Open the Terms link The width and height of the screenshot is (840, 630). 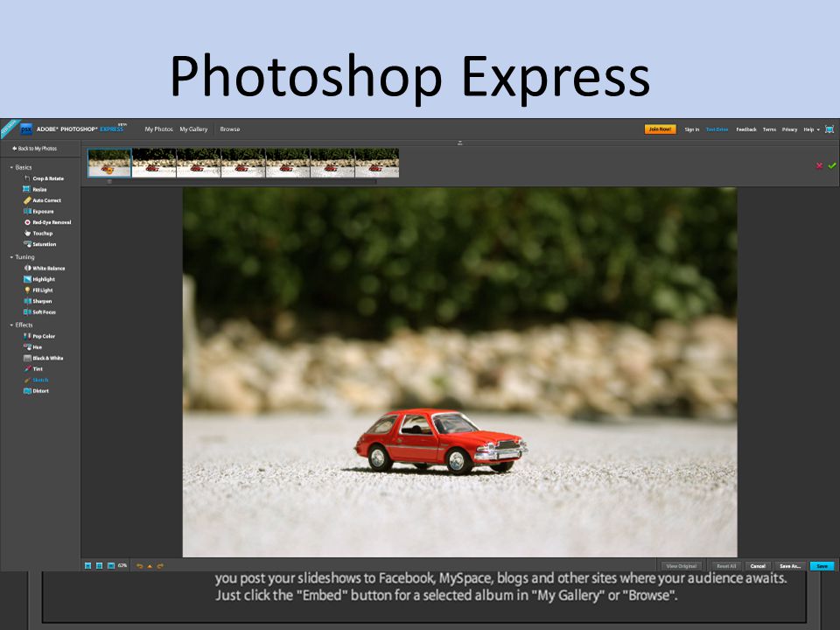coord(769,129)
